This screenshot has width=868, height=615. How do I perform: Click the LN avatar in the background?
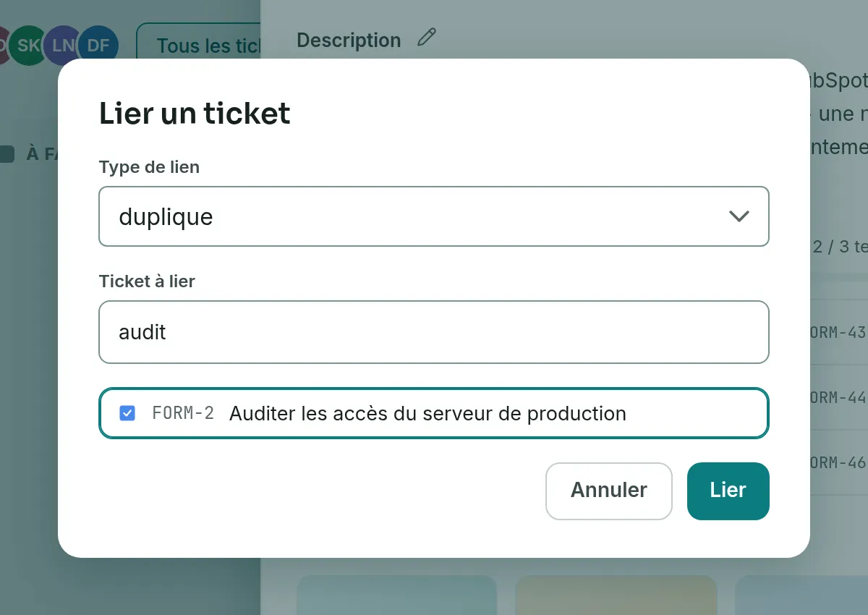tap(63, 46)
